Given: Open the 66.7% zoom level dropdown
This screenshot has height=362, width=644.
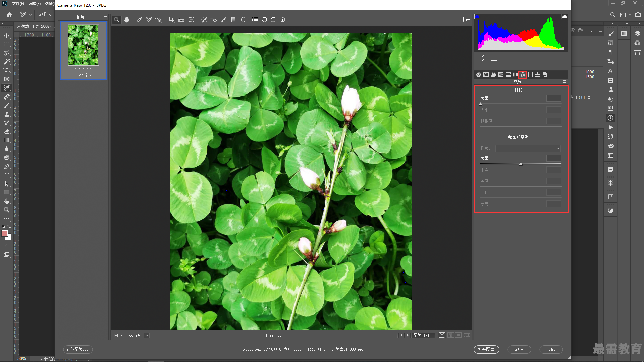Looking at the screenshot, I should pos(147,335).
